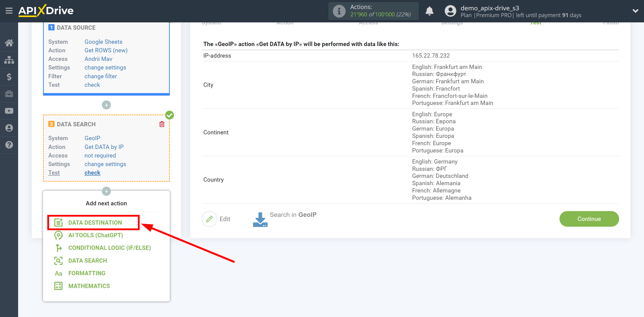Open Andrii Mav access link
644x317 pixels.
click(98, 59)
